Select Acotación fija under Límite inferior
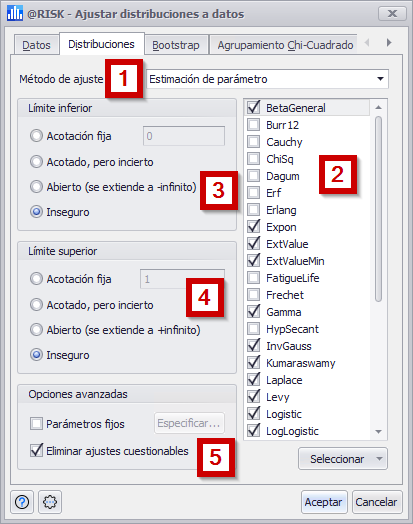The image size is (413, 524). [36, 136]
